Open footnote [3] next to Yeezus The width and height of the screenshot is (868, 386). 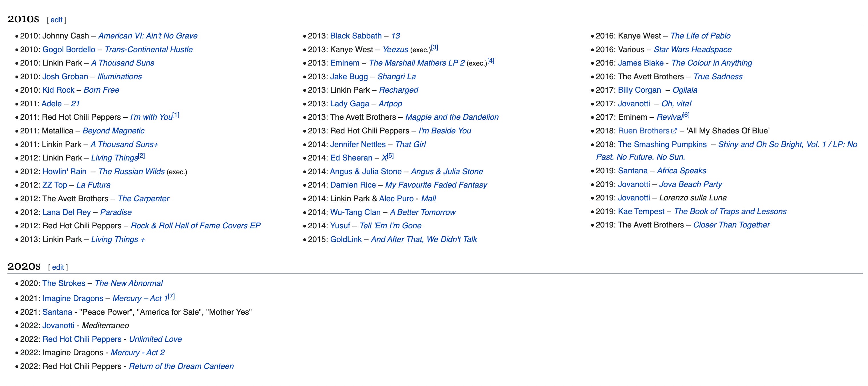pyautogui.click(x=434, y=47)
